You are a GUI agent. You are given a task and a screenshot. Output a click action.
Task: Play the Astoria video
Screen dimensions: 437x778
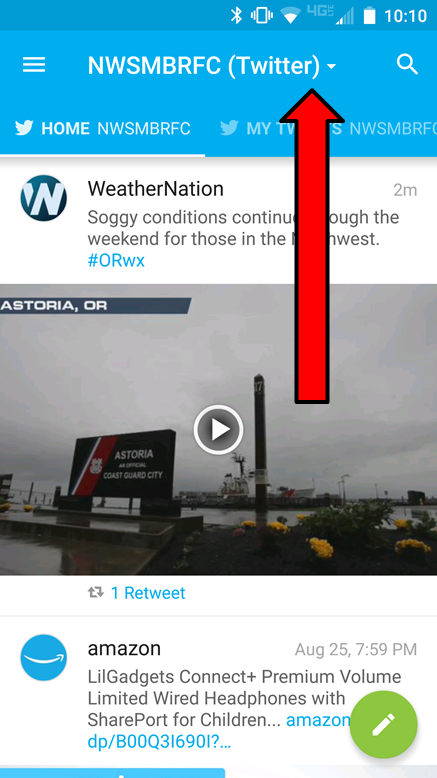tap(218, 430)
